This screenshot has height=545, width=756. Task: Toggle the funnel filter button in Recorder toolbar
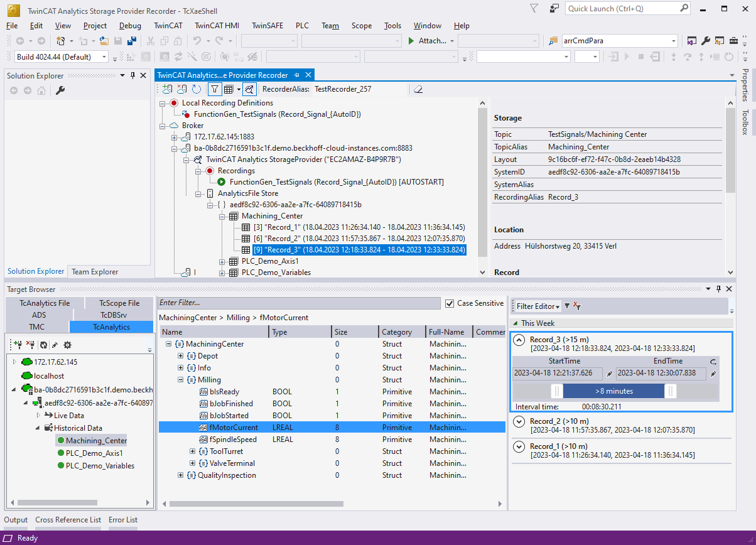[215, 89]
